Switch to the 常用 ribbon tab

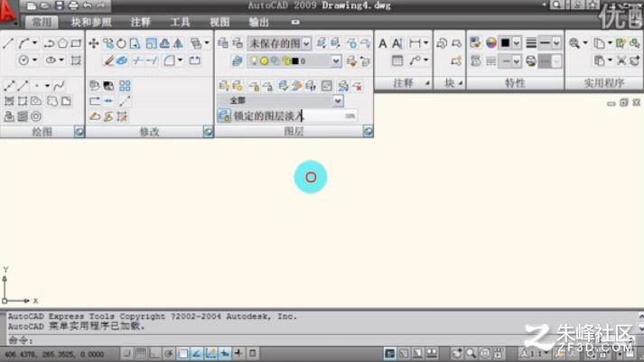pyautogui.click(x=42, y=22)
